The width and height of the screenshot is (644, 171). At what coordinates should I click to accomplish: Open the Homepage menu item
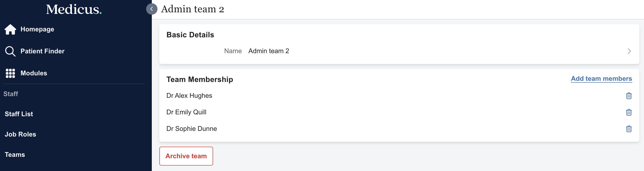(x=37, y=29)
